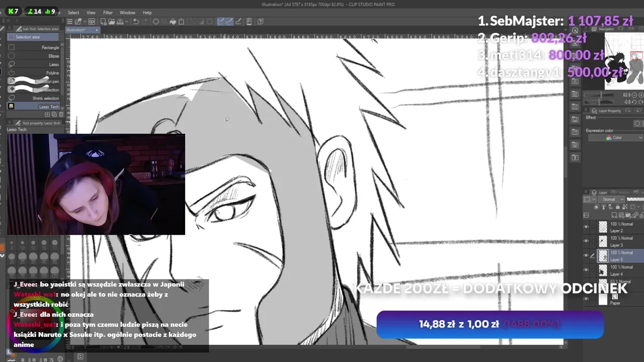
Task: Toggle visibility of Layer 3
Action: click(x=586, y=241)
